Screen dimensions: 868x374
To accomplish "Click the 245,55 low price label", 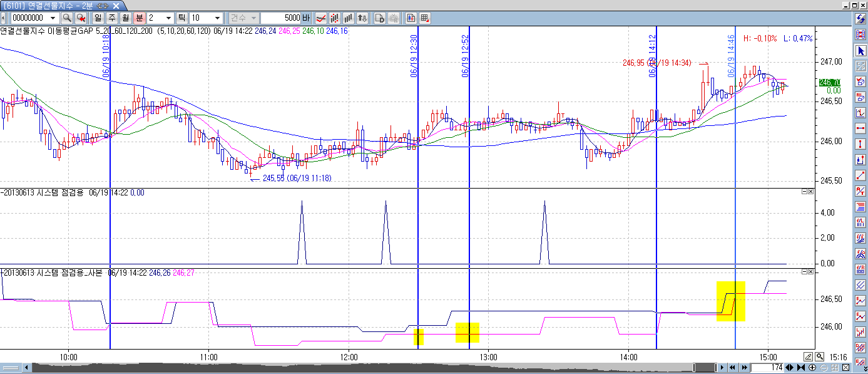I will point(297,178).
